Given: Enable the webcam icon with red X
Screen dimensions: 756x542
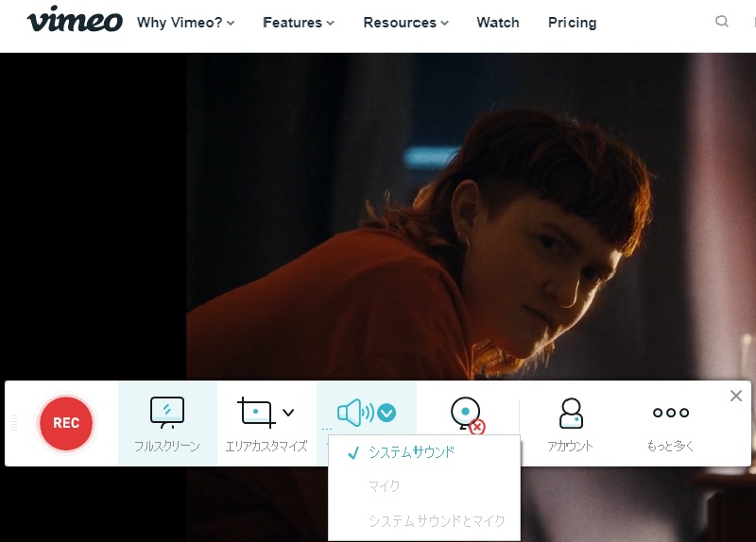Looking at the screenshot, I should coord(467,415).
